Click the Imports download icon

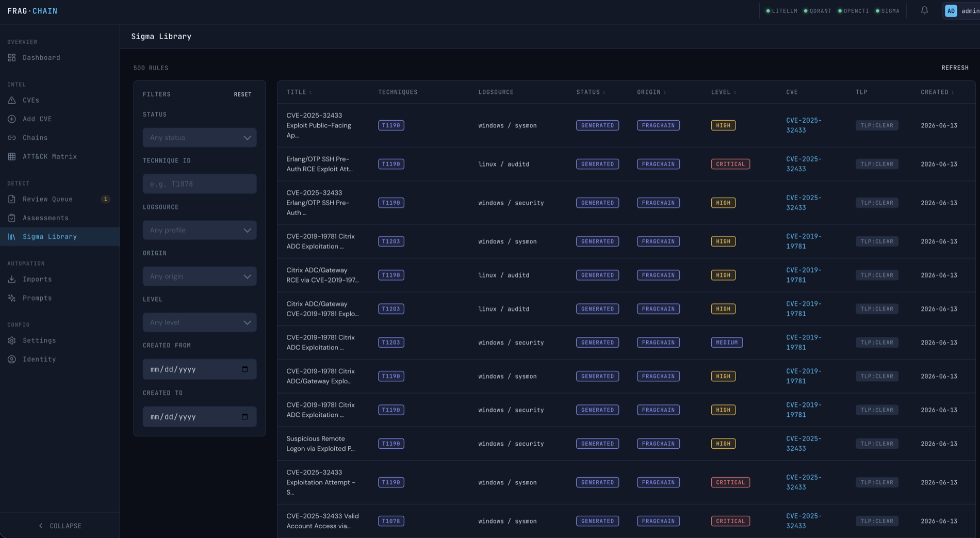[12, 280]
